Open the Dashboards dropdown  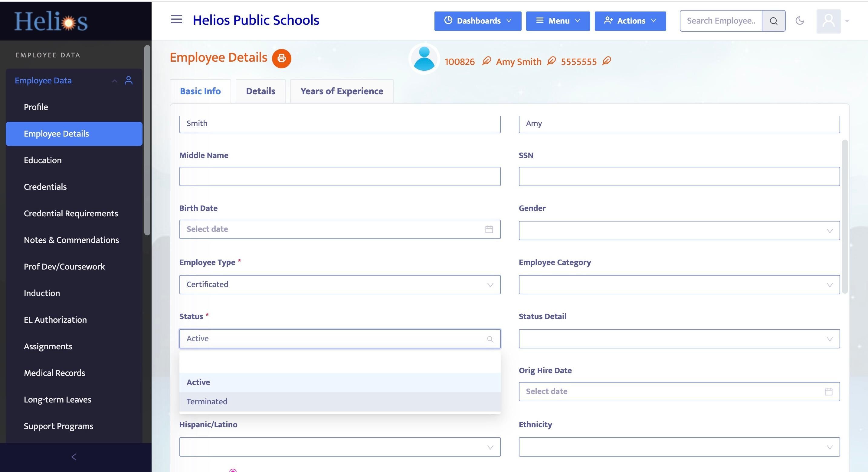477,21
